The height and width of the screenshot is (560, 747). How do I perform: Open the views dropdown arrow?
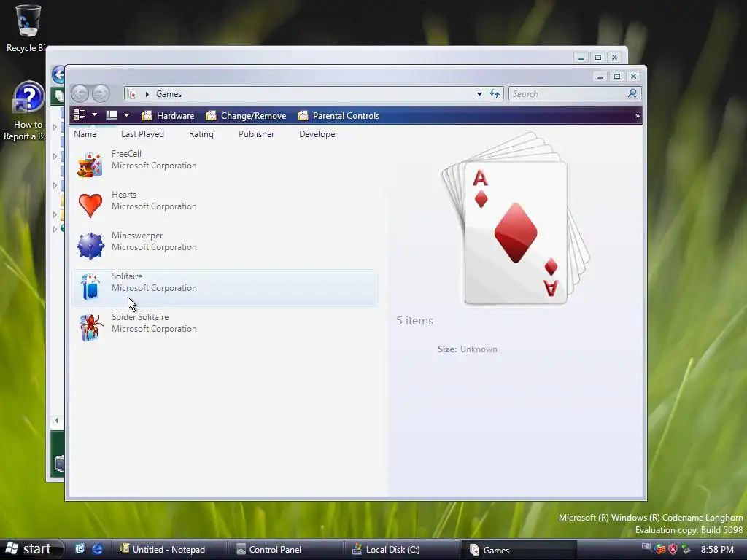point(94,114)
